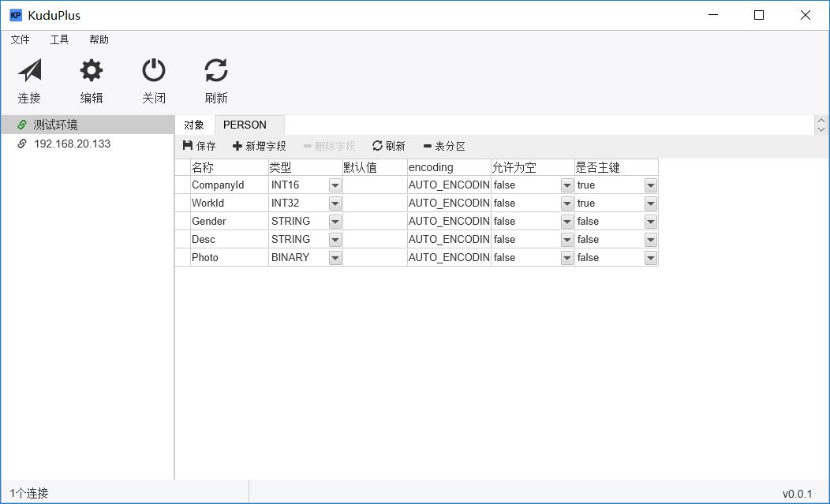830x504 pixels.
Task: Click the 新增字段 button label
Action: (x=266, y=146)
